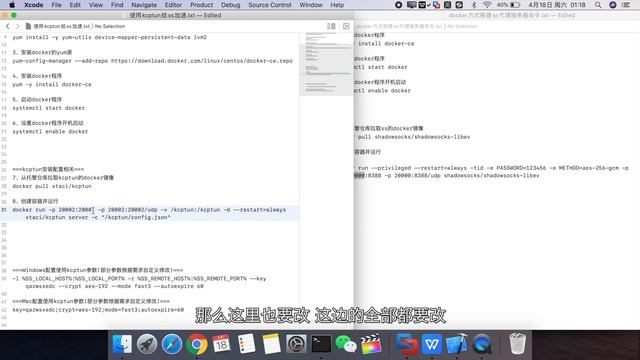Open WeChat from the dock

tap(346, 344)
